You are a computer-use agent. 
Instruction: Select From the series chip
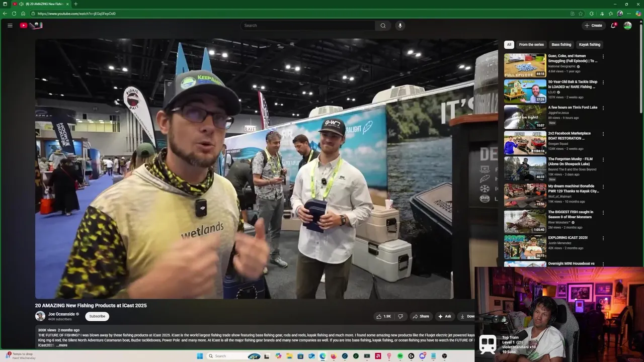coord(531,44)
